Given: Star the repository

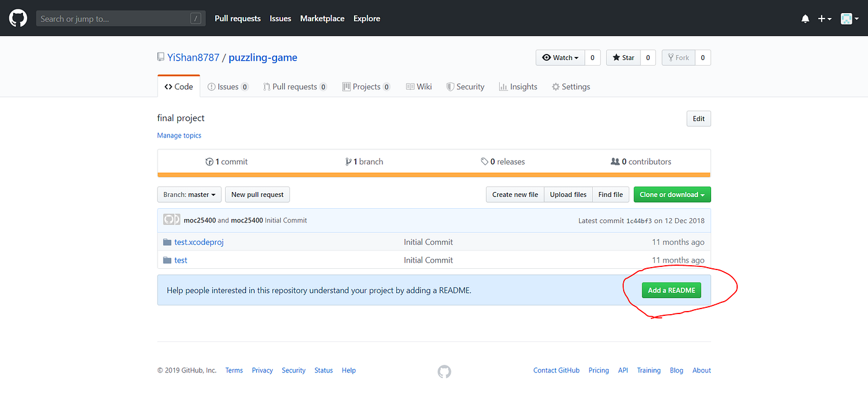Looking at the screenshot, I should pos(623,58).
